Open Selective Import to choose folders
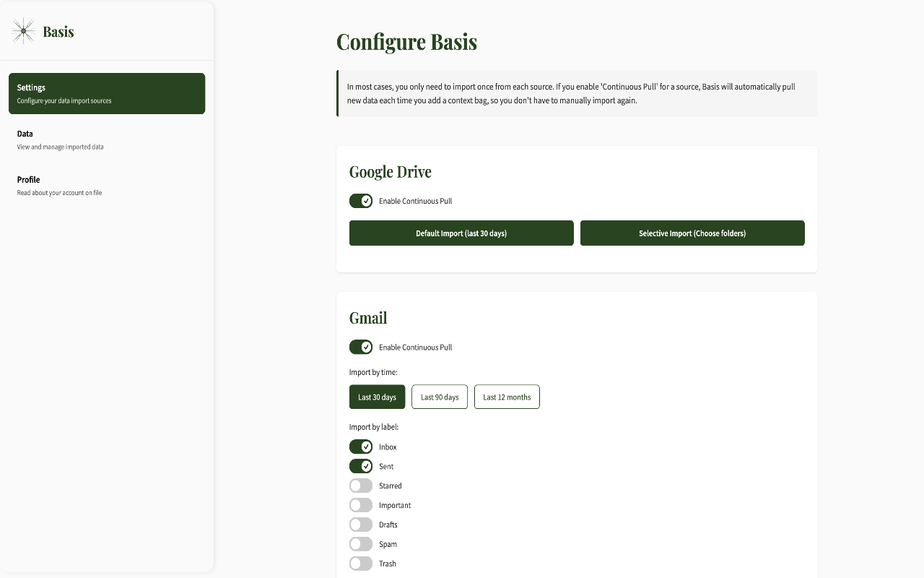 coord(692,233)
